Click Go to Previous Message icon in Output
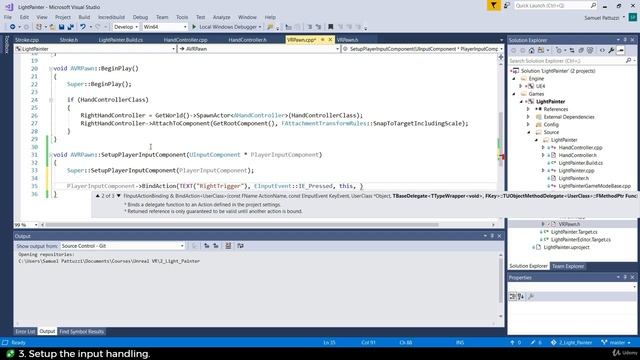Viewport: 640px width, 360px height. (x=207, y=246)
